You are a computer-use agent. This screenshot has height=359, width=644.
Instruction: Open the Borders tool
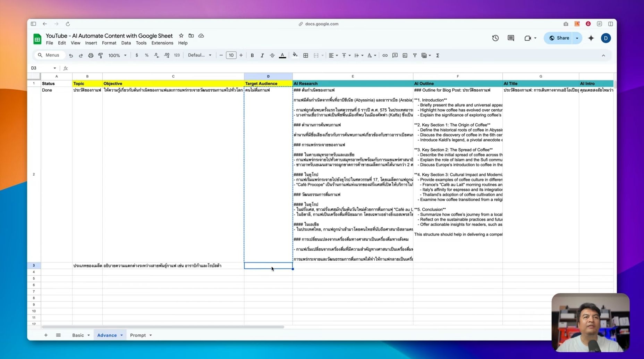[x=306, y=56]
